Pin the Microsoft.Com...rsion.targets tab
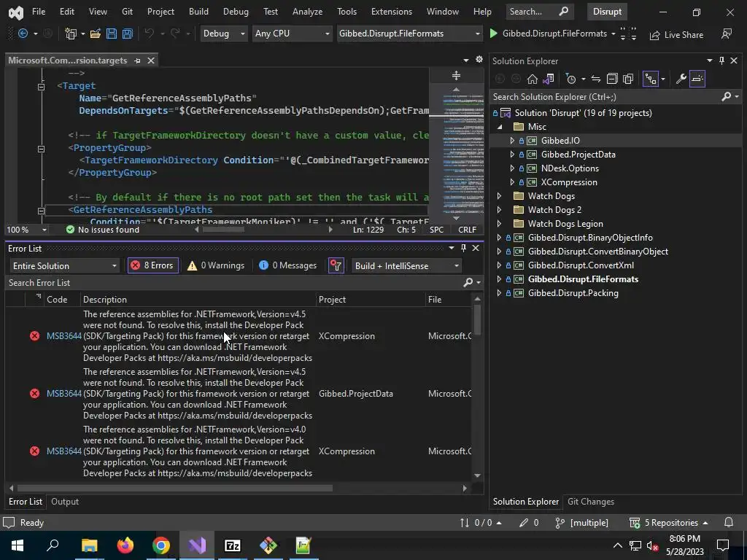747x560 pixels. click(x=138, y=61)
